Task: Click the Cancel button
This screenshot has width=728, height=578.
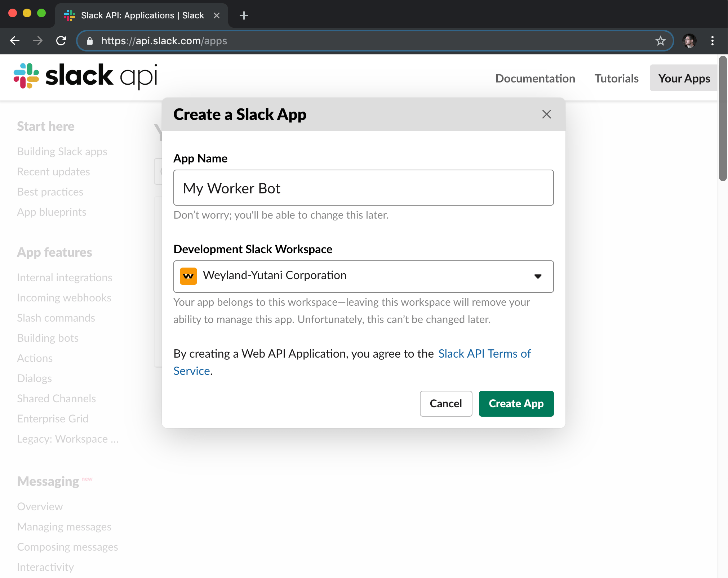Action: point(445,404)
